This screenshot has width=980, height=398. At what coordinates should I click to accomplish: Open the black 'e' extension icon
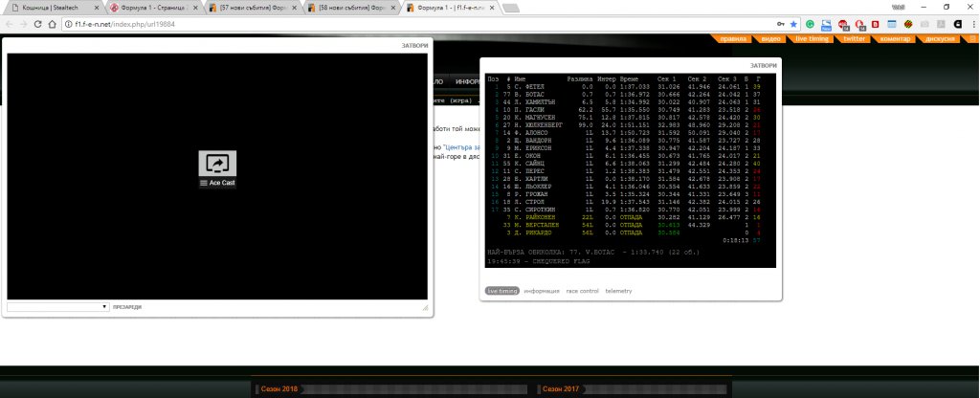tap(957, 24)
